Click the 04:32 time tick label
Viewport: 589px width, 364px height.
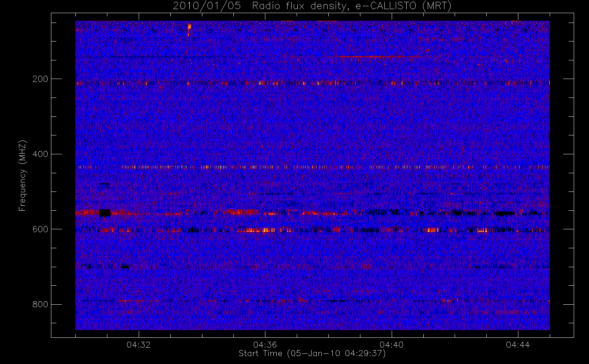138,345
